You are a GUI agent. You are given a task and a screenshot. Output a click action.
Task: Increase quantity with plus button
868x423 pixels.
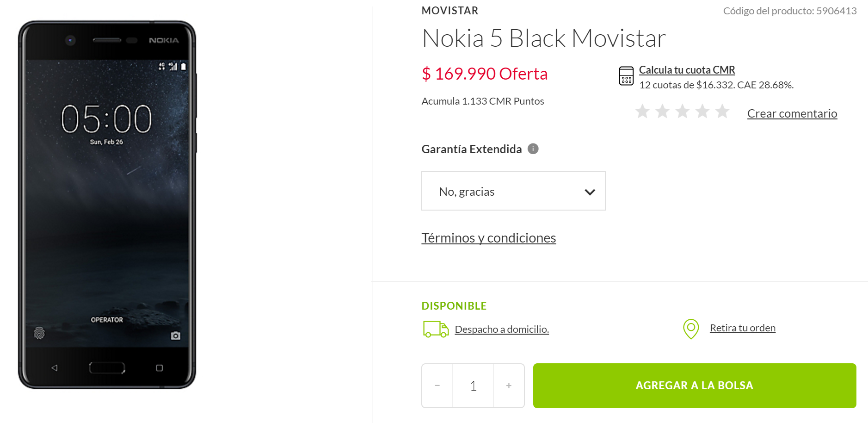[x=509, y=386]
